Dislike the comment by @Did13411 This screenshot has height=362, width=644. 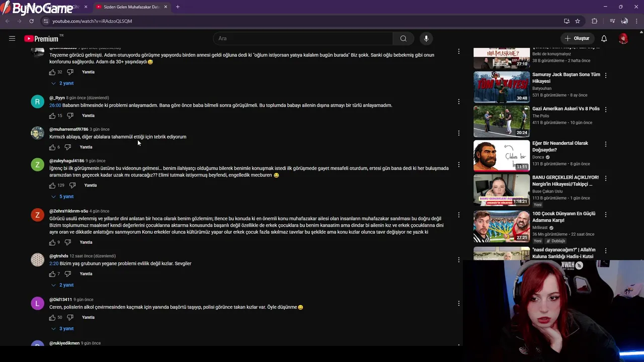pyautogui.click(x=70, y=318)
